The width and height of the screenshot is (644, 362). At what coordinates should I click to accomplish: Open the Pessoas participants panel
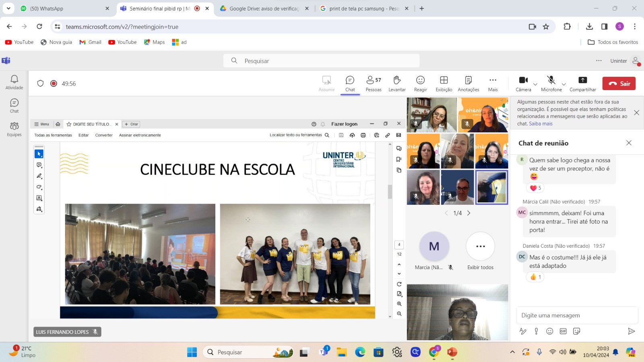click(x=373, y=84)
